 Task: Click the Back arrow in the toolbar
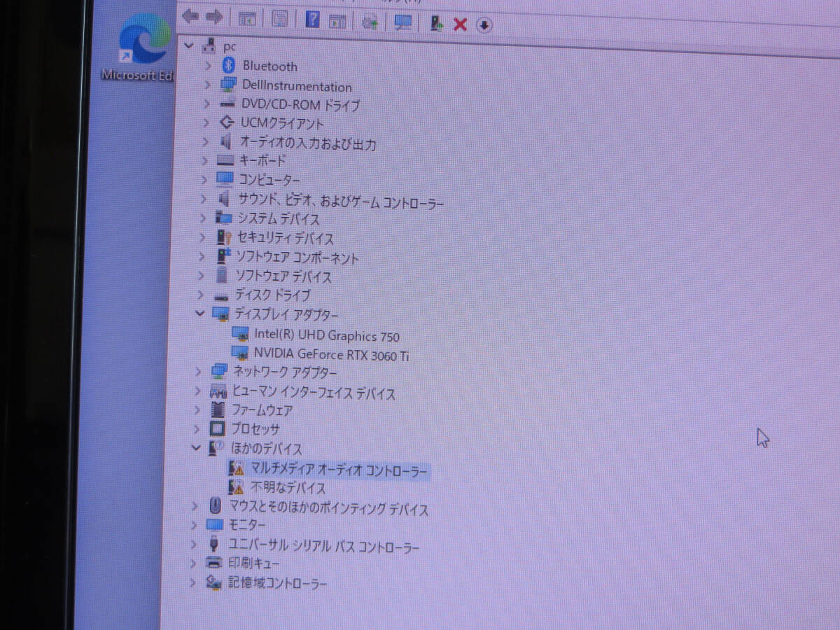pos(190,15)
